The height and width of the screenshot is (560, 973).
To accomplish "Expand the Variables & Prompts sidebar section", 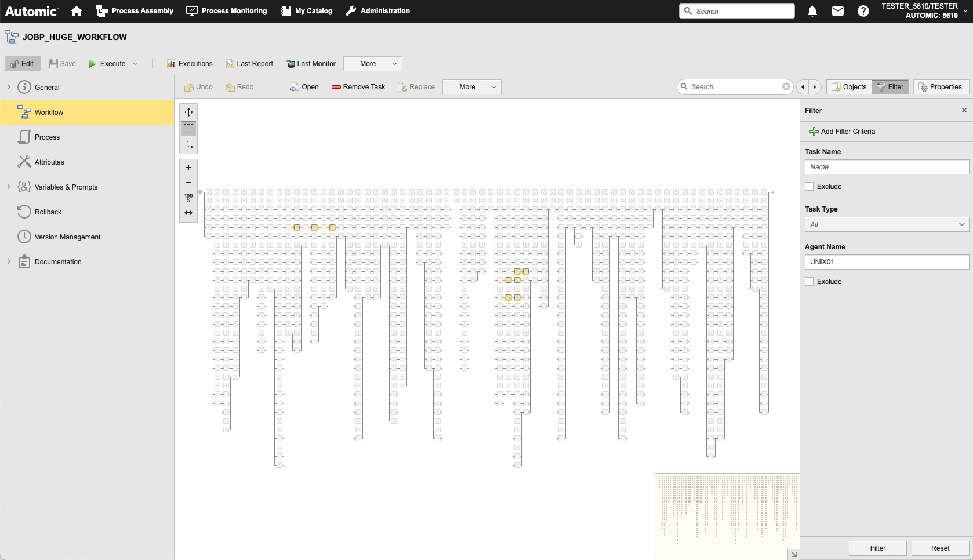I will 9,187.
